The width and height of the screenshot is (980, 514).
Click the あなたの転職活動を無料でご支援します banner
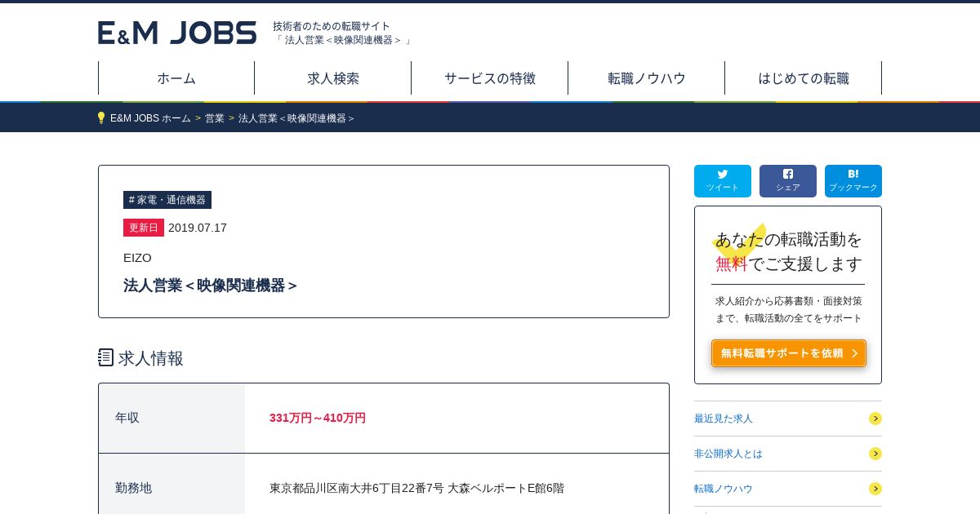[788, 251]
